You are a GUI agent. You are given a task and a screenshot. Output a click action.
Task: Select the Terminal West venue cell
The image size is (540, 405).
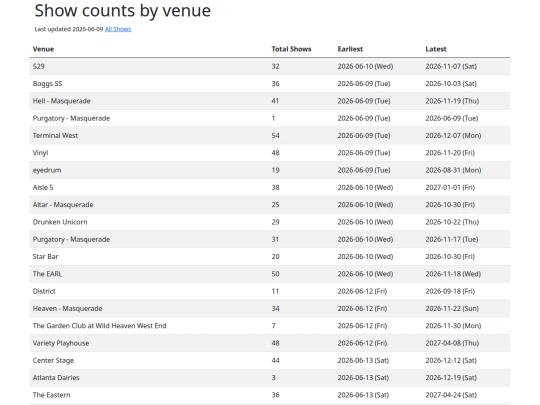[55, 136]
